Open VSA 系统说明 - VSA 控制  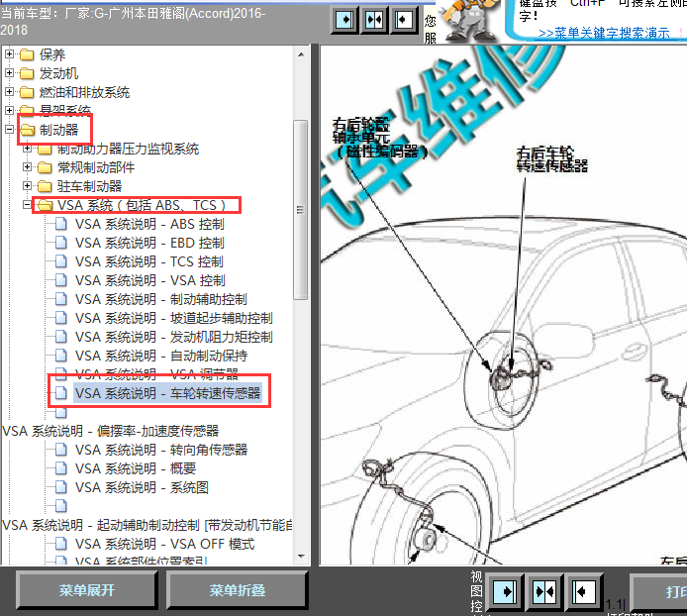point(149,280)
